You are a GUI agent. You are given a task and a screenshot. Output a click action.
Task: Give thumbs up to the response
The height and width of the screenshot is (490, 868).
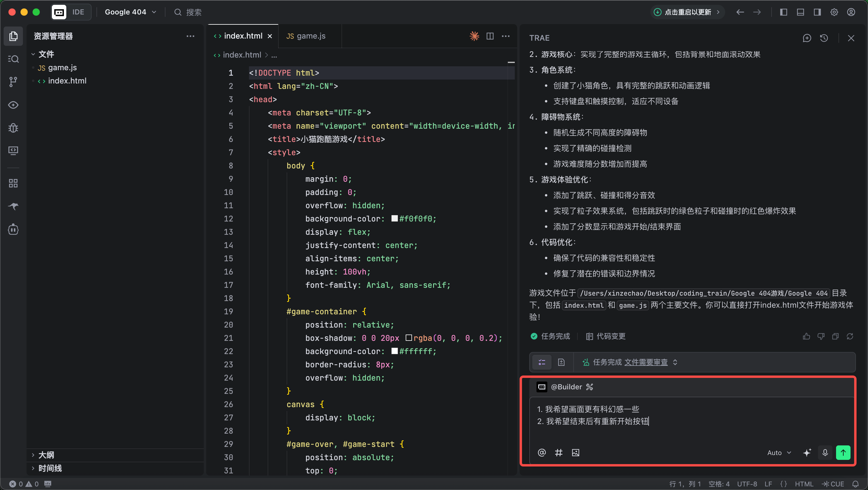(x=806, y=336)
